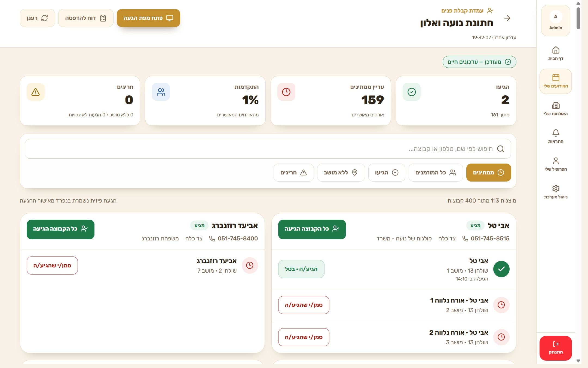This screenshot has height=368, width=588.
Task: Mark entire אבי טל group as arrived
Action: (x=312, y=229)
